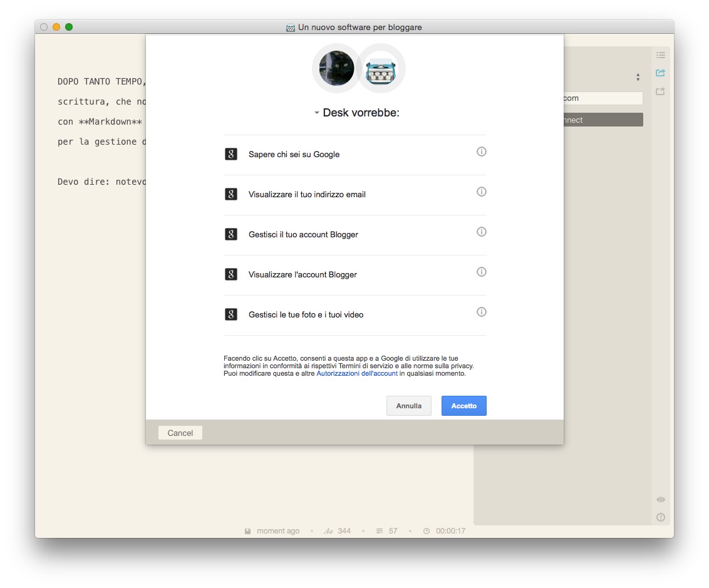Click the Desk typewriter app icon

[381, 70]
